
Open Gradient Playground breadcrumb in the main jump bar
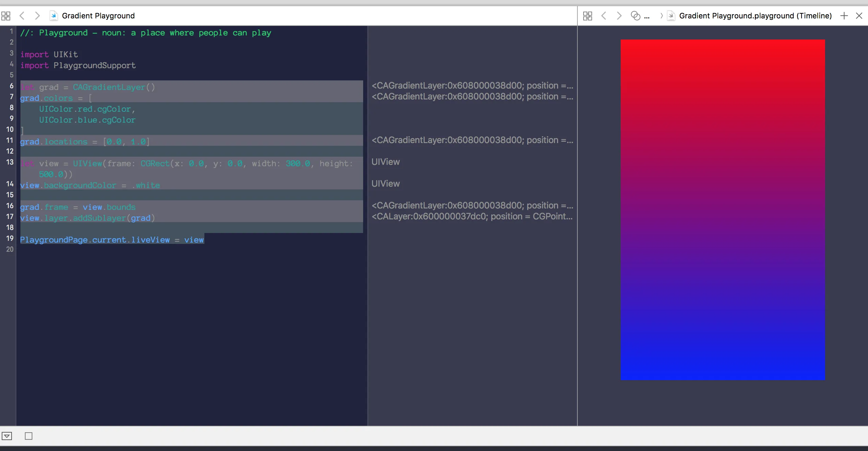(98, 16)
